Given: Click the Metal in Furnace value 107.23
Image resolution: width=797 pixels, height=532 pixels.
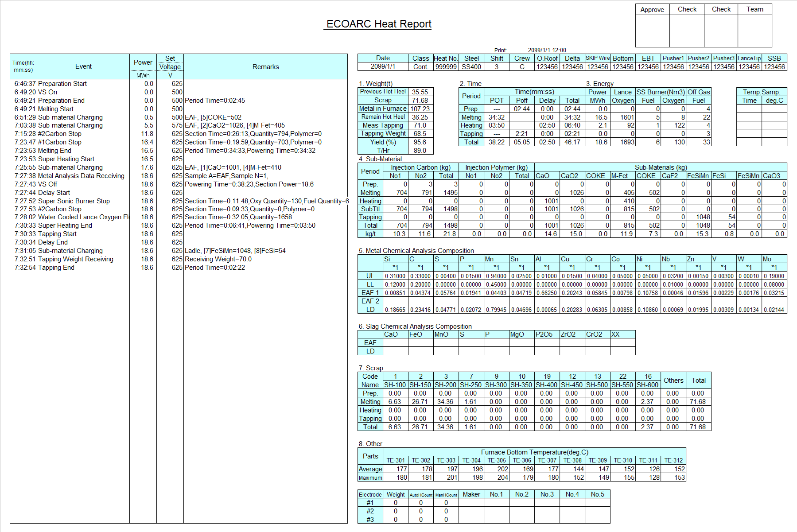Looking at the screenshot, I should 420,109.
